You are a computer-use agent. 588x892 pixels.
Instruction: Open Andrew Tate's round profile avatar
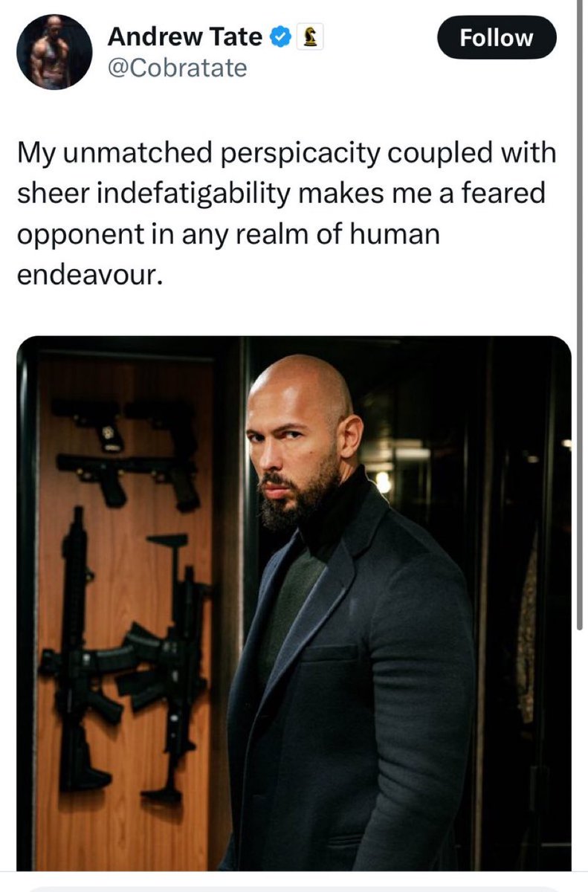54,52
